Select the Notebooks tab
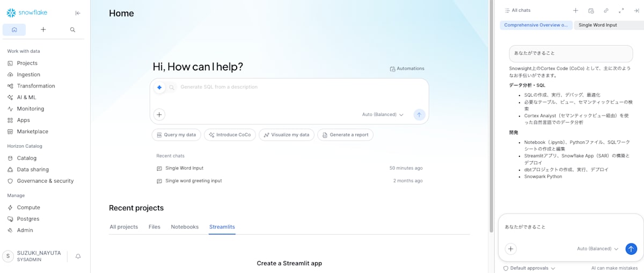 coord(185,227)
